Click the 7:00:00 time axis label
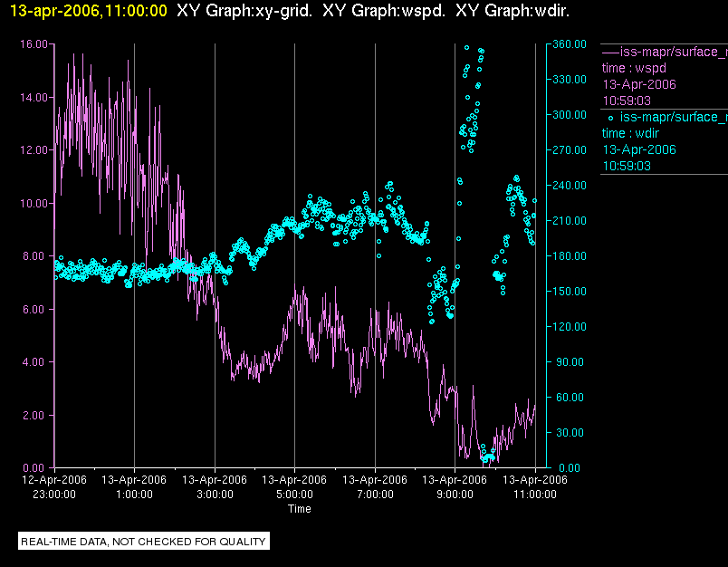 click(x=375, y=495)
